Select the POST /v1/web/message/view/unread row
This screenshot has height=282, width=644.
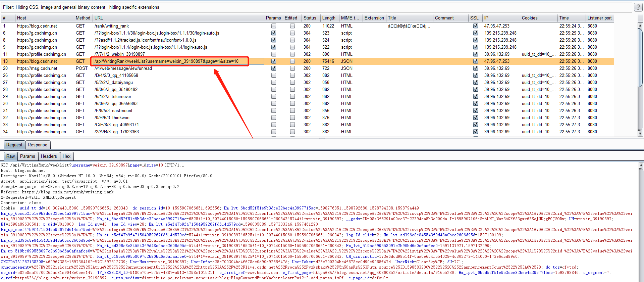(x=307, y=68)
